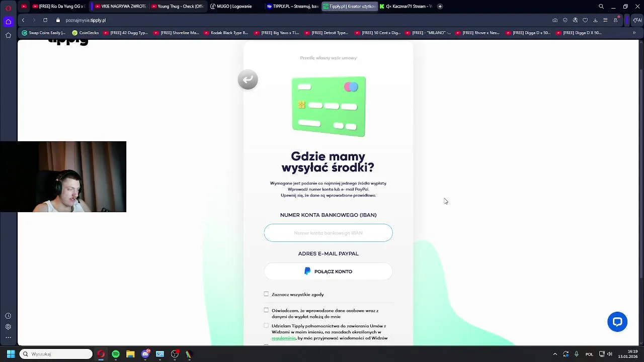
Task: Click the 'POŁĄCZ KONTO' PayPal button
Action: [328, 271]
